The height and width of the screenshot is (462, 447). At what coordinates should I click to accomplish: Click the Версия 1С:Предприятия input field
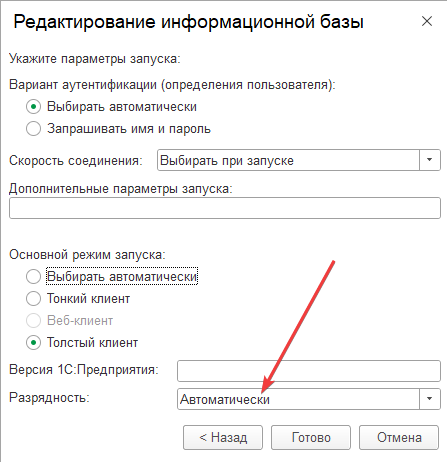click(x=309, y=371)
